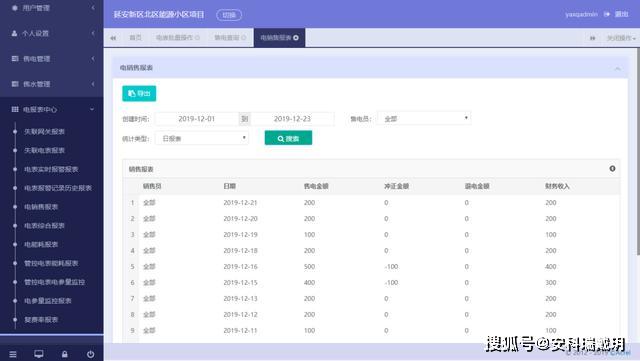Image resolution: width=640 pixels, height=361 pixels.
Task: Click the info icon on 销售报表 panel
Action: 612,169
